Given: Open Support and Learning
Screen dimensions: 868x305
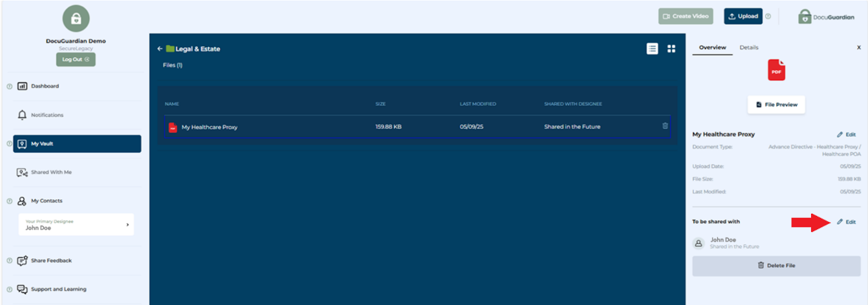Looking at the screenshot, I should [59, 289].
